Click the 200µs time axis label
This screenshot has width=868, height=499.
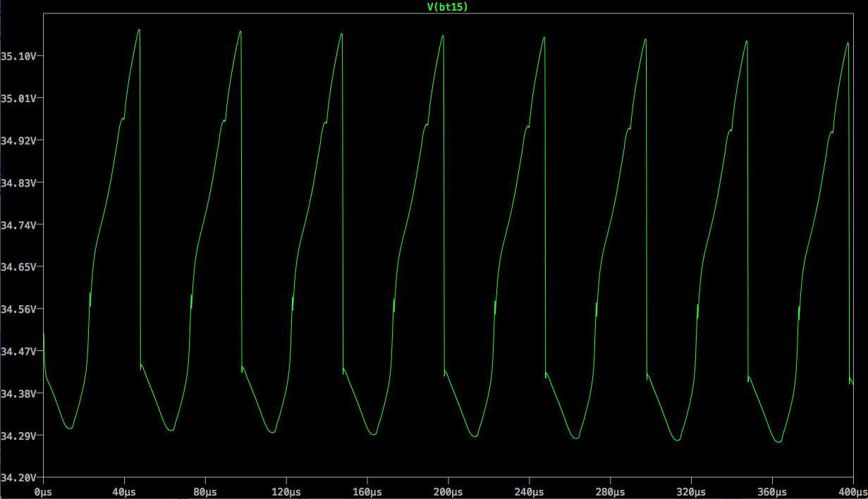[448, 491]
